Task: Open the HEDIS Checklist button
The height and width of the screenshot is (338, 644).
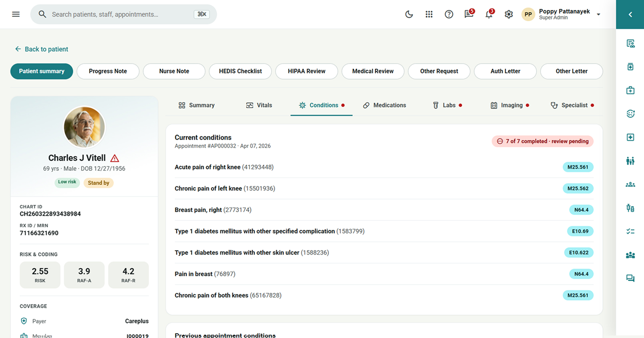Action: 240,71
